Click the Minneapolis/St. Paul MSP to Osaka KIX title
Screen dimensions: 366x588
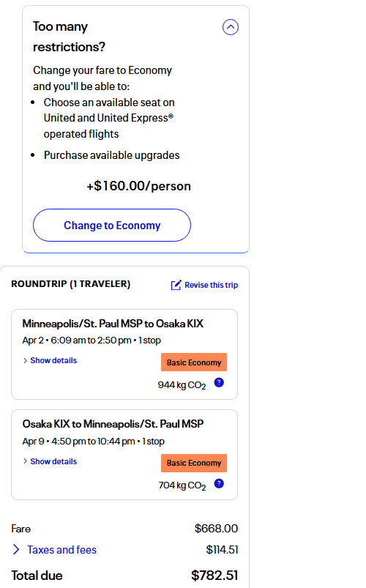coord(113,324)
